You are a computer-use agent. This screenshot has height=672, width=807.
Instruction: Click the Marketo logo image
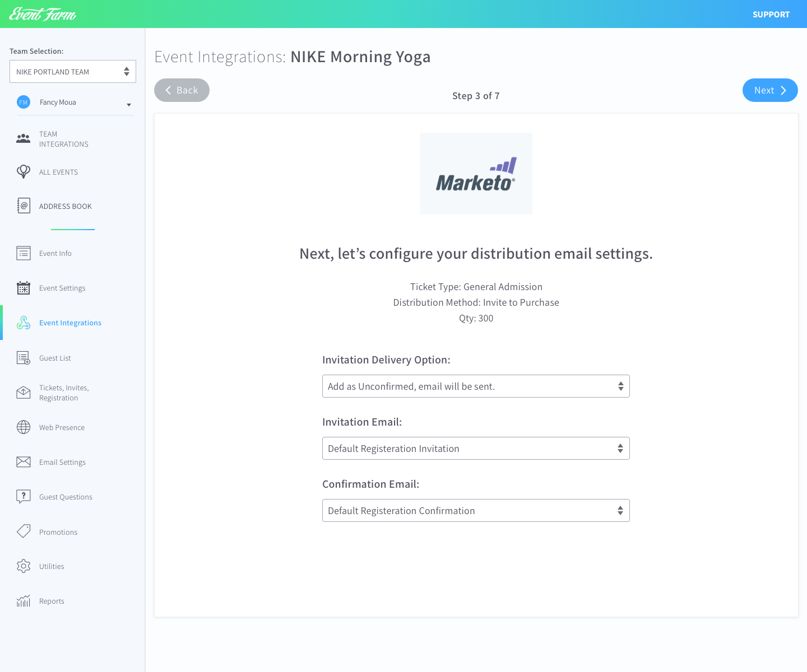476,174
